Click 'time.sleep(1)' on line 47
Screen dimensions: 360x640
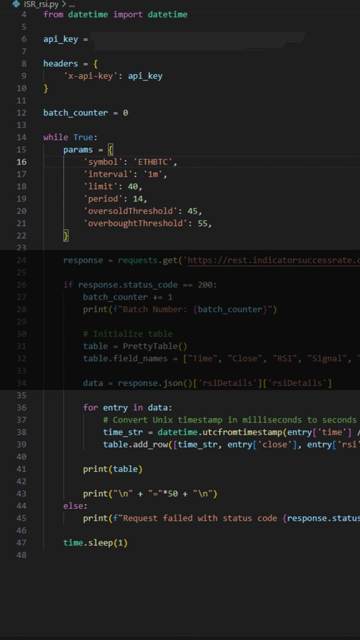tap(96, 543)
